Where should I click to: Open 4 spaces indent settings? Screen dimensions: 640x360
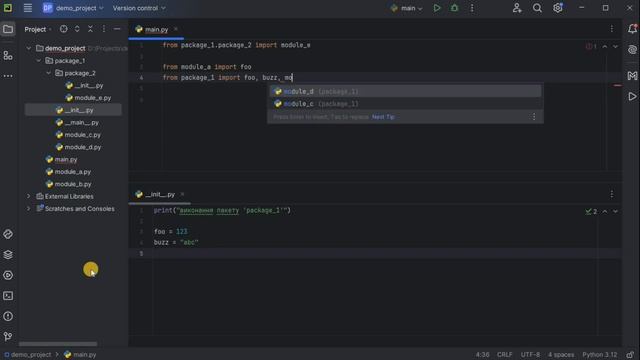coord(561,355)
